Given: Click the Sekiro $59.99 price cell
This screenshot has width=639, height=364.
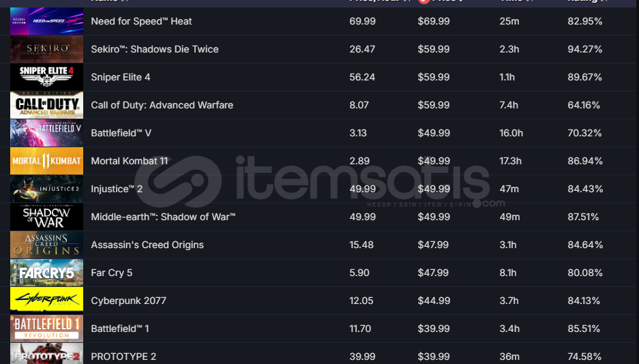Looking at the screenshot, I should point(434,49).
